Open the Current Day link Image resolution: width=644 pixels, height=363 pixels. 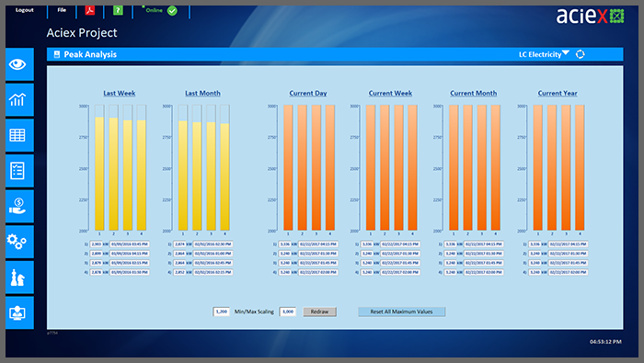point(308,93)
